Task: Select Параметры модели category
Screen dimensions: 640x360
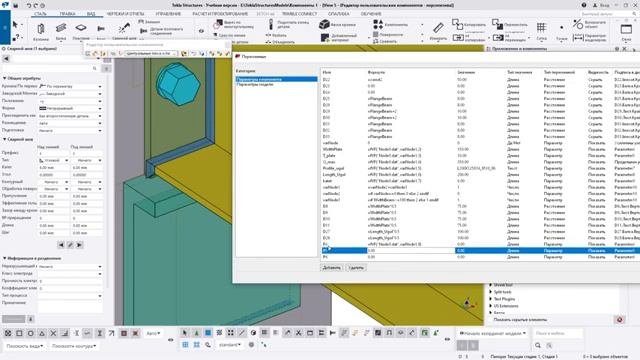Action: click(x=255, y=84)
